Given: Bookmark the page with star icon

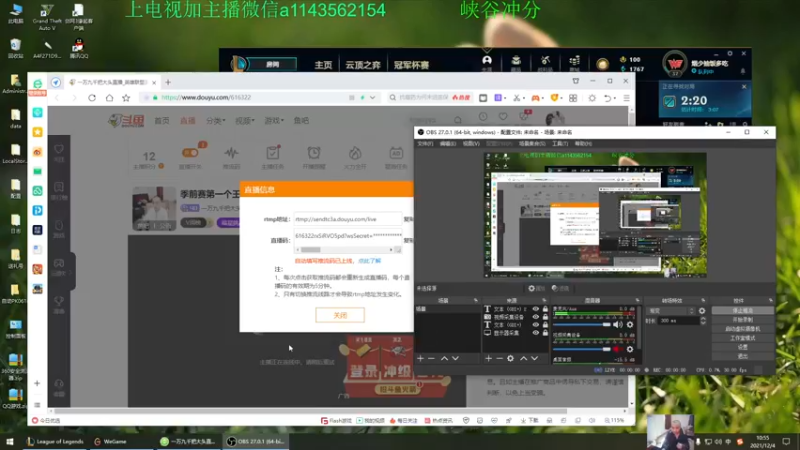Looking at the screenshot, I should [126, 97].
